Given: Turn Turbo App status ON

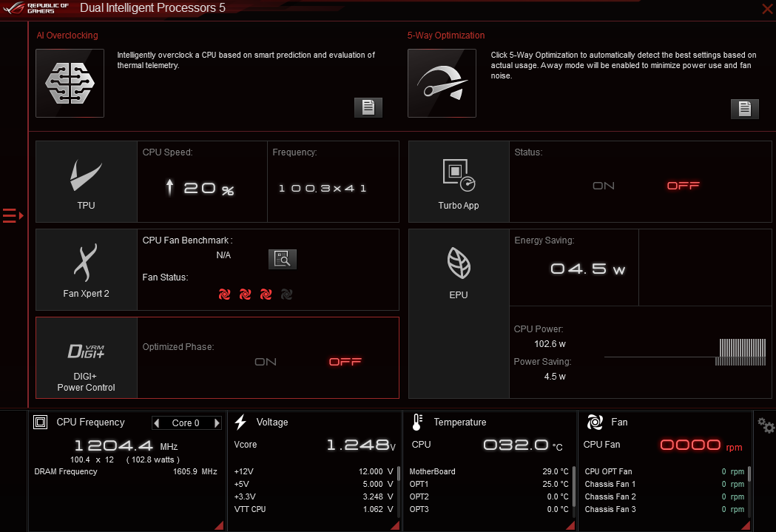Looking at the screenshot, I should [x=604, y=186].
